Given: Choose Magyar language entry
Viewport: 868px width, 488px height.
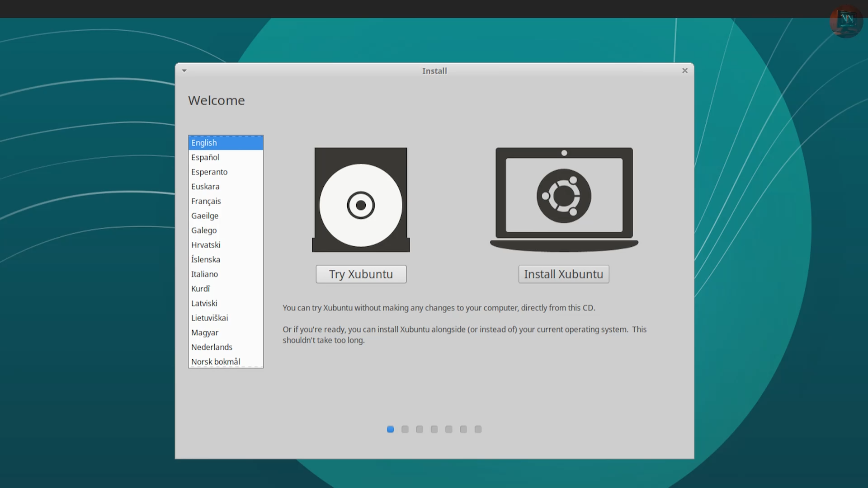Looking at the screenshot, I should coord(205,333).
